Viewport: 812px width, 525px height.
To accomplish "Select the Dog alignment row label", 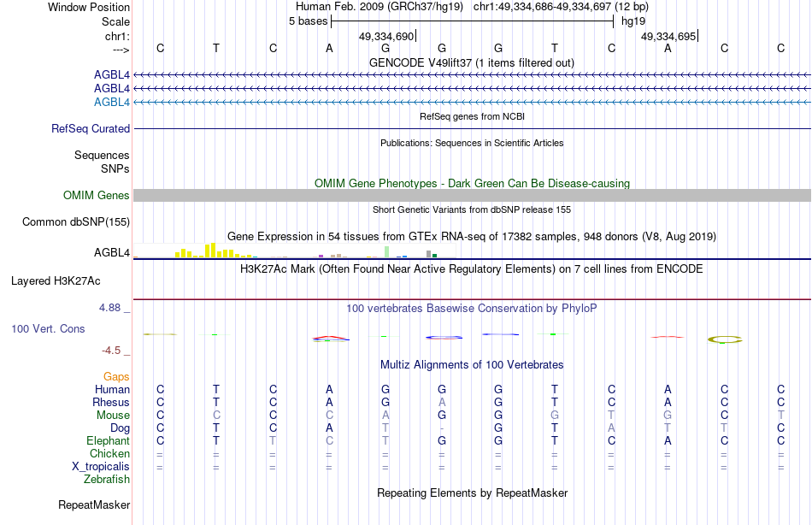I will [120, 428].
